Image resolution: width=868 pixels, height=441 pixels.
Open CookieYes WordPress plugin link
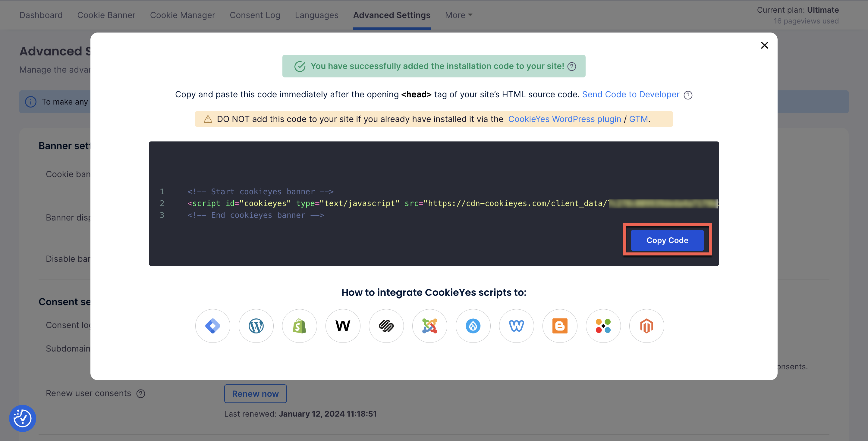[565, 119]
